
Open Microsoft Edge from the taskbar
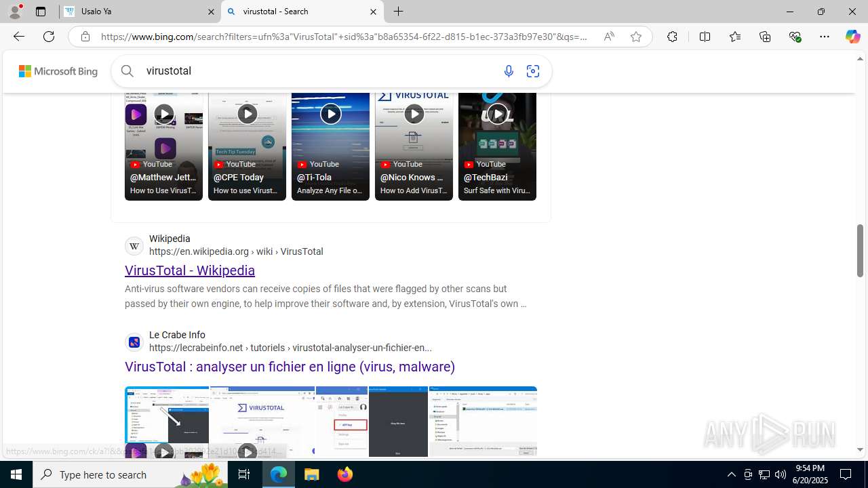pyautogui.click(x=279, y=474)
